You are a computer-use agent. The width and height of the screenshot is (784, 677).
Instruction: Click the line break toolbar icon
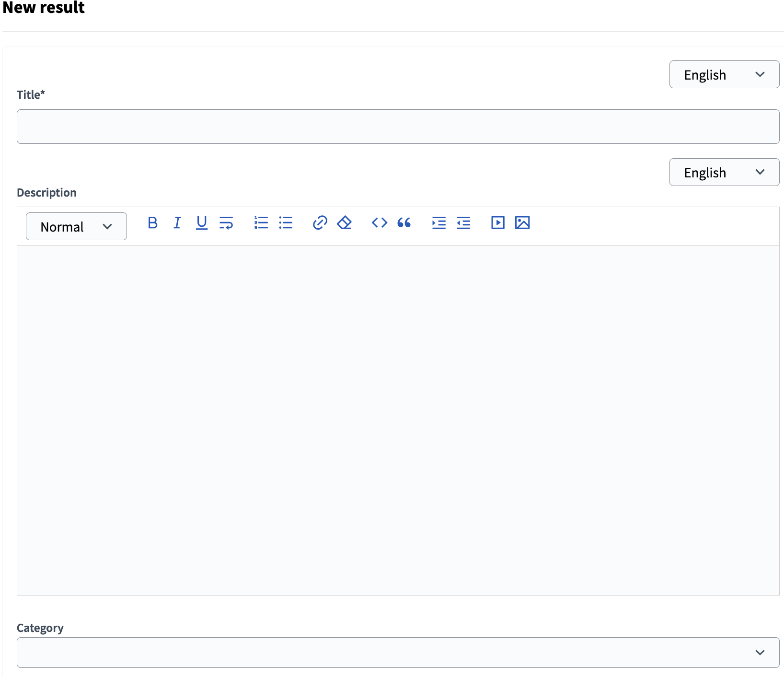click(226, 223)
